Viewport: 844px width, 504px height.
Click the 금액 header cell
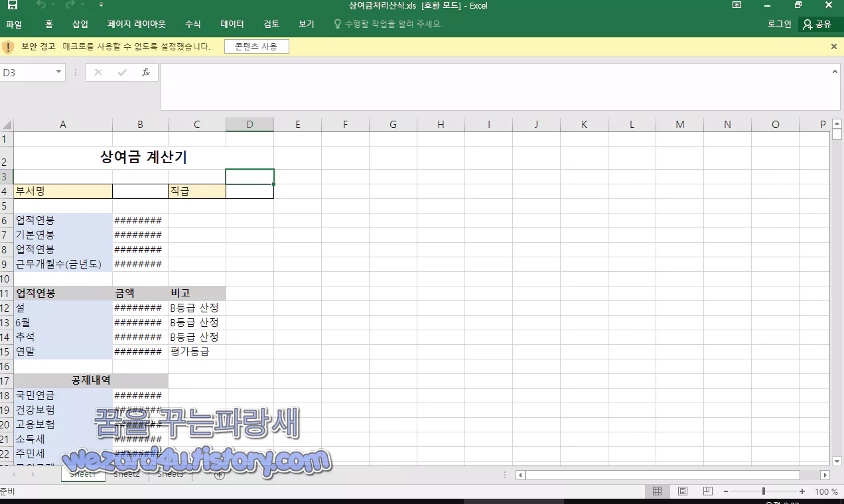tap(140, 293)
